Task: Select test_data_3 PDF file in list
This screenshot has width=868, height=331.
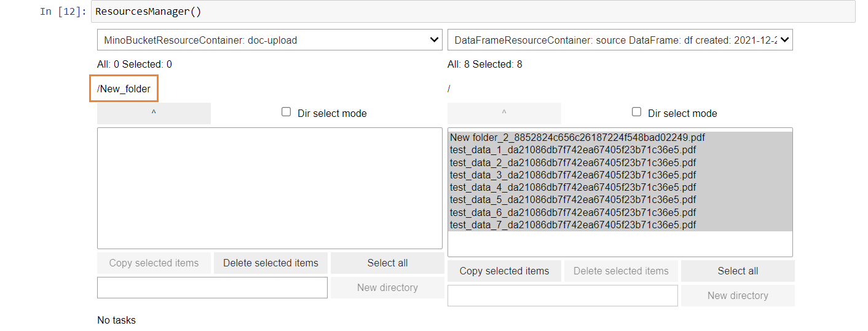Action: click(620, 175)
